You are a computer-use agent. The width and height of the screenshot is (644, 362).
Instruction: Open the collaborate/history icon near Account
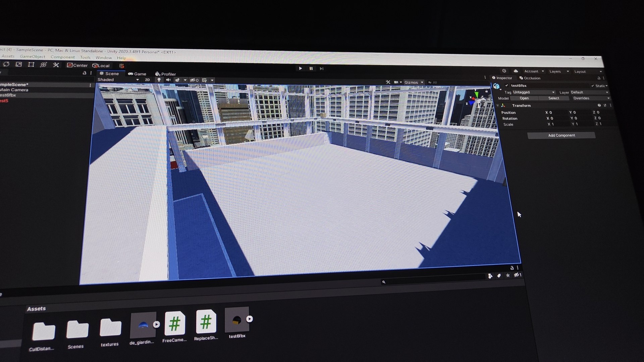504,71
